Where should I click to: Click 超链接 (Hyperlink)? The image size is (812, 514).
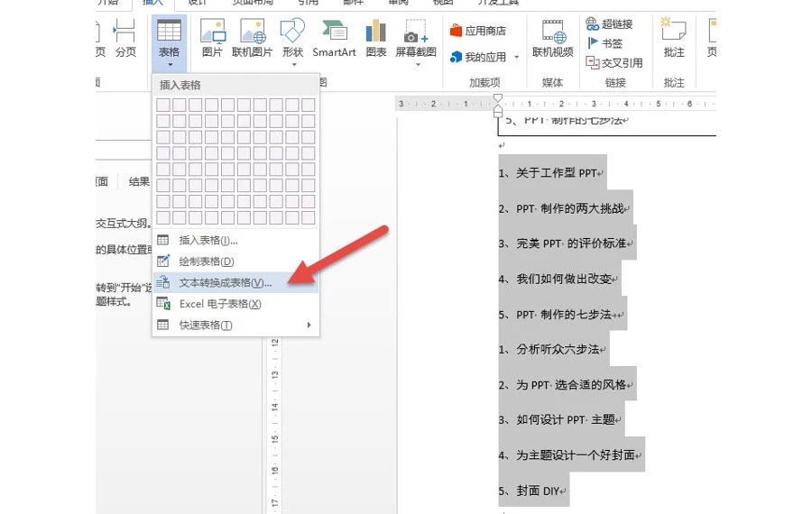tap(610, 23)
